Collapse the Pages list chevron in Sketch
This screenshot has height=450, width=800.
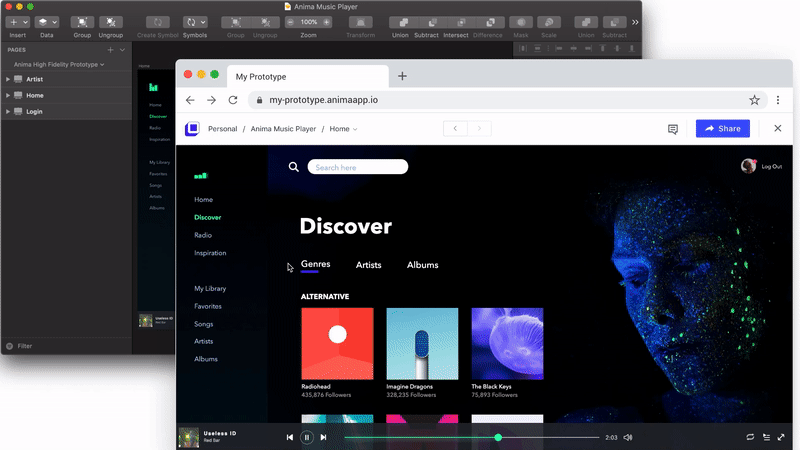[122, 50]
